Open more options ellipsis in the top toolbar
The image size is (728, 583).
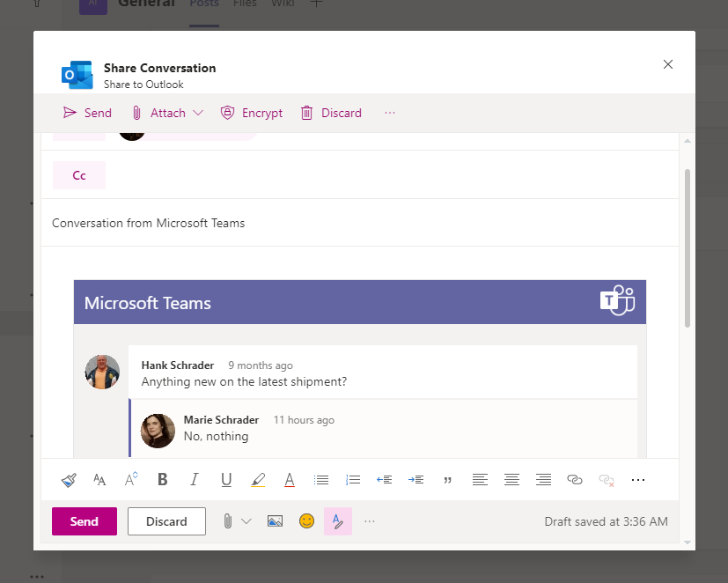[x=390, y=113]
